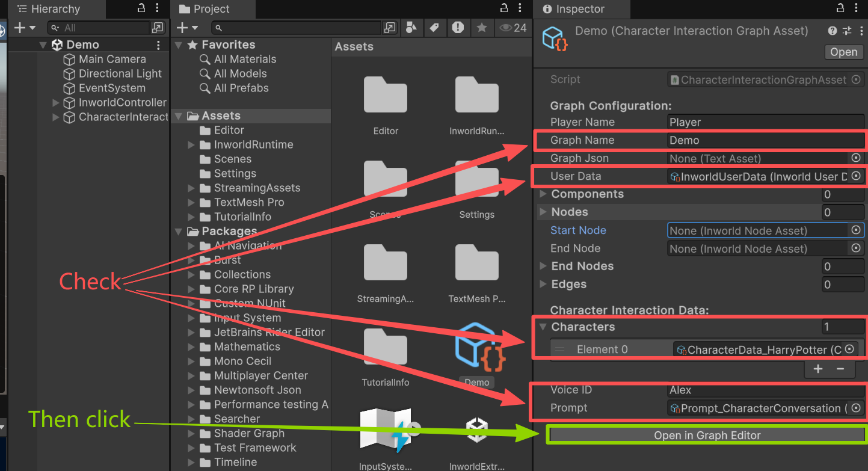Click the object picker circle next to Graph Json

857,158
